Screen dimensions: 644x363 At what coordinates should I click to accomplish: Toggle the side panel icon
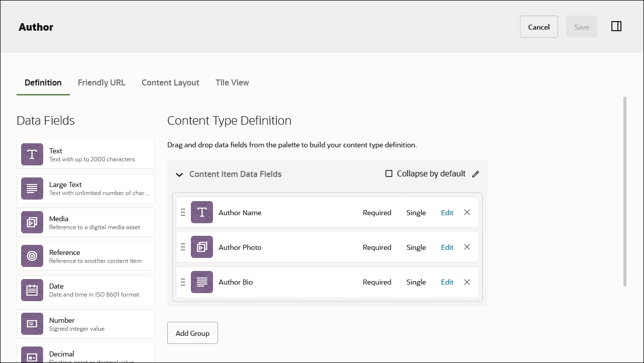click(616, 27)
